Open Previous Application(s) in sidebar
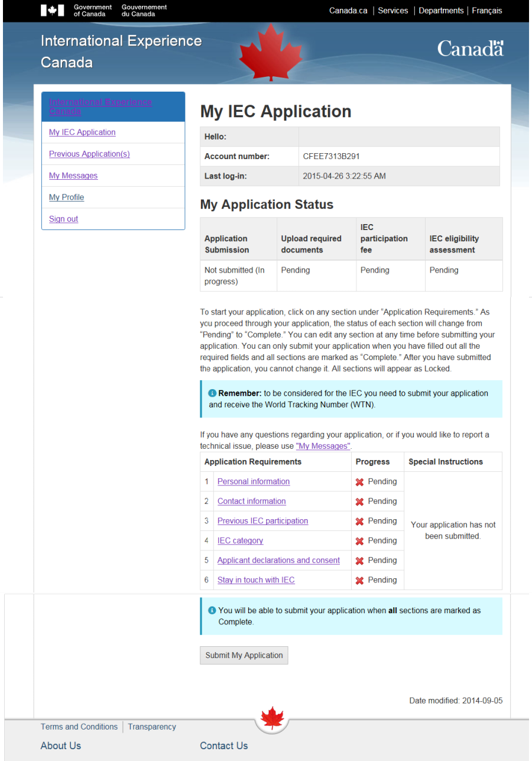This screenshot has width=532, height=761. tap(89, 154)
